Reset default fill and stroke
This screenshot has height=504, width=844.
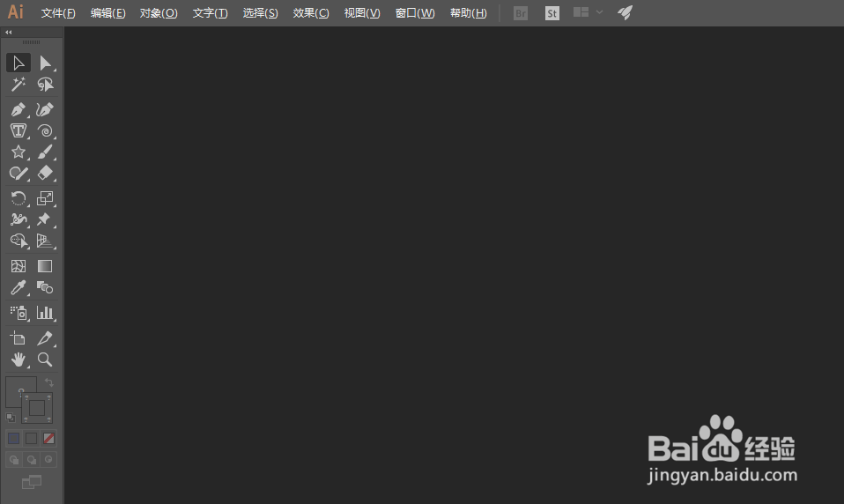(x=11, y=418)
